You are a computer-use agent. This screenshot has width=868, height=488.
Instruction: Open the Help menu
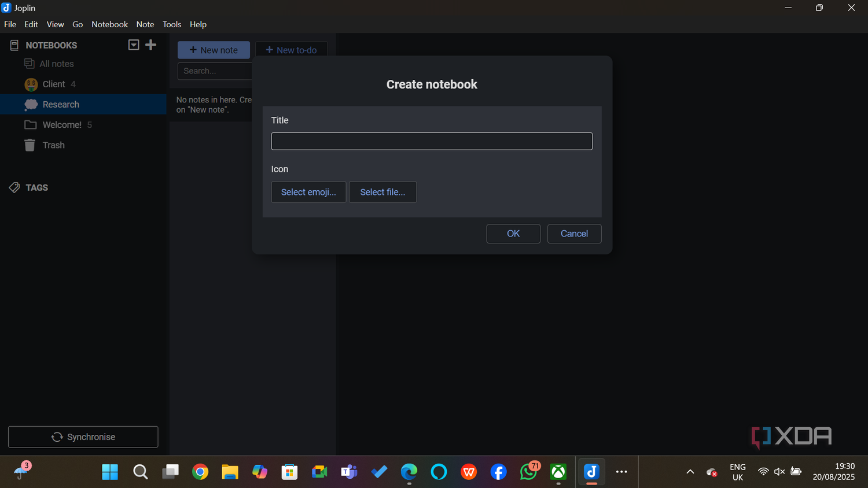[198, 24]
